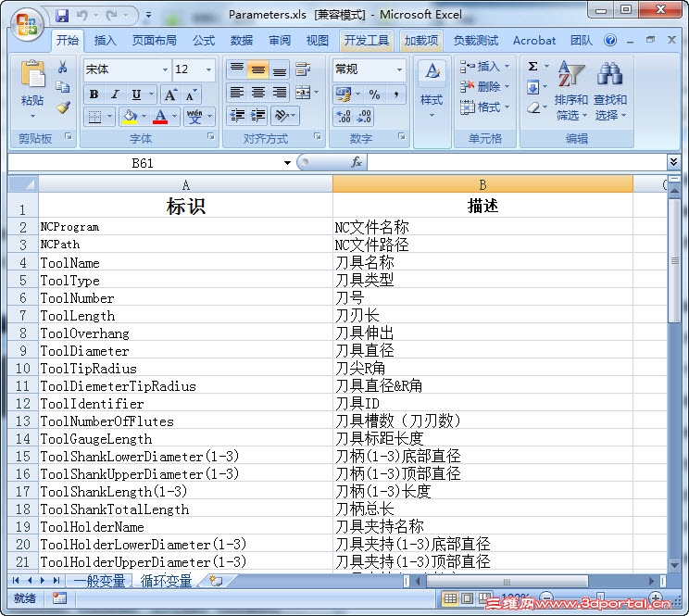Image resolution: width=689 pixels, height=616 pixels.
Task: Open the font size dropdown showing 12
Action: [x=208, y=69]
